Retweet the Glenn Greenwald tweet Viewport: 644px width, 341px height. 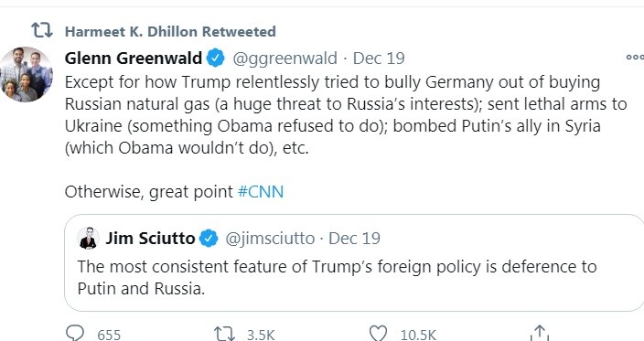coord(224,333)
